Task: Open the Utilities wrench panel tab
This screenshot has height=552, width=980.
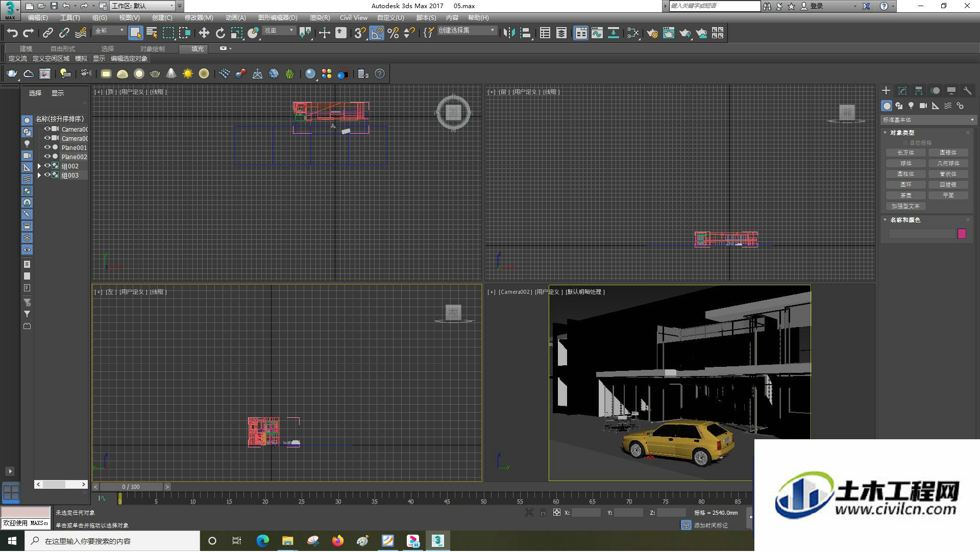Action: (x=967, y=91)
